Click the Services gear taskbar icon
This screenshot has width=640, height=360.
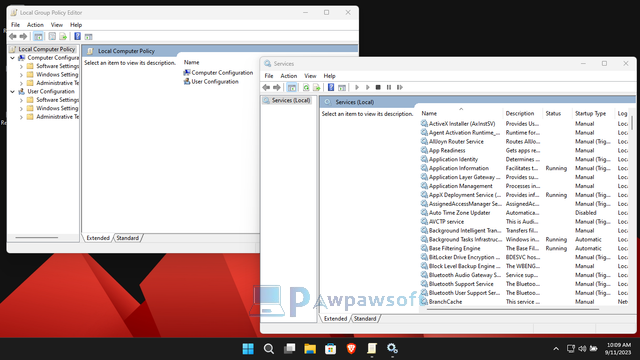tap(392, 349)
